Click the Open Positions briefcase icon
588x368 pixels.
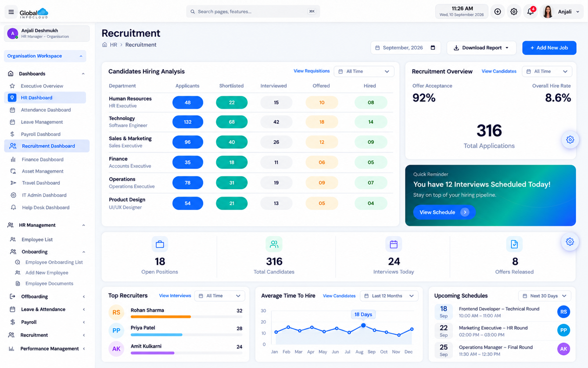coord(160,244)
